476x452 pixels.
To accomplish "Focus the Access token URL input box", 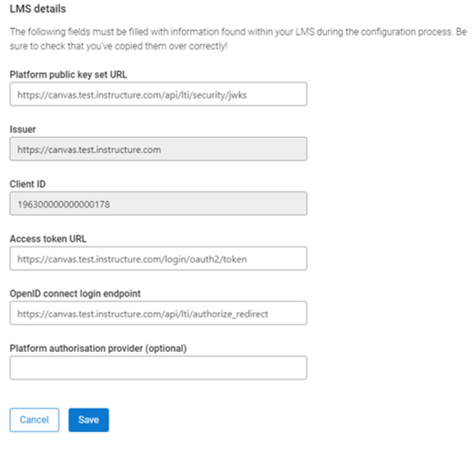I will coord(158,259).
